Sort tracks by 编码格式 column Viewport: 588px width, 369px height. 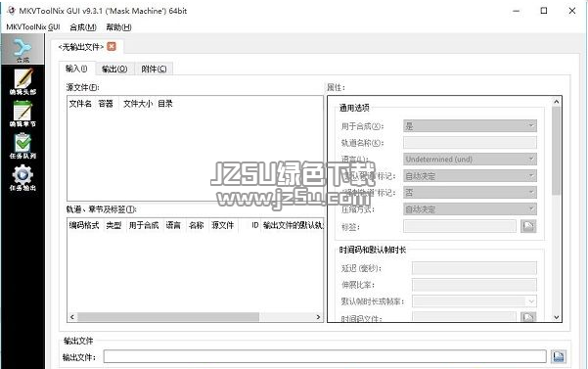pos(84,225)
